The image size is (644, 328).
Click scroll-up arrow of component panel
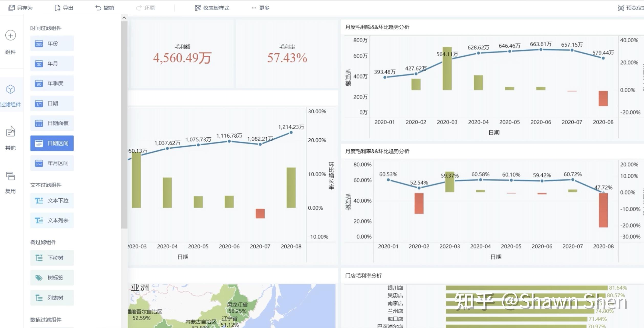(x=124, y=18)
